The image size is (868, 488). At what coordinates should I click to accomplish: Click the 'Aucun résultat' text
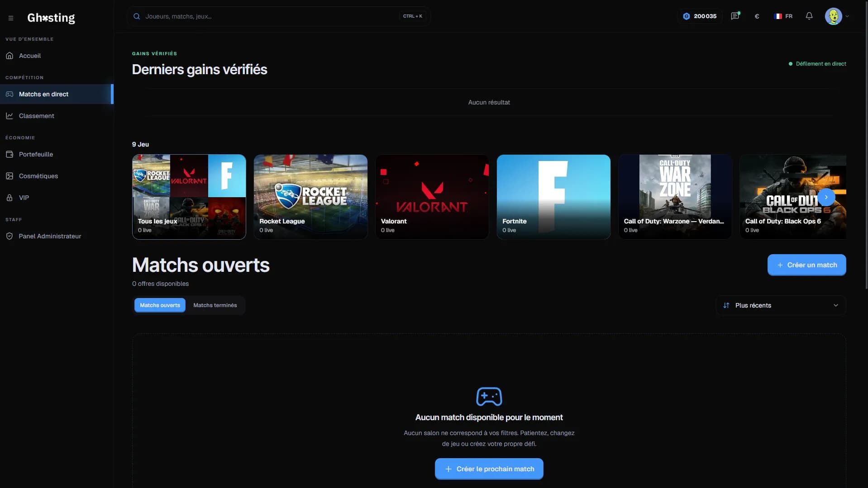[489, 102]
